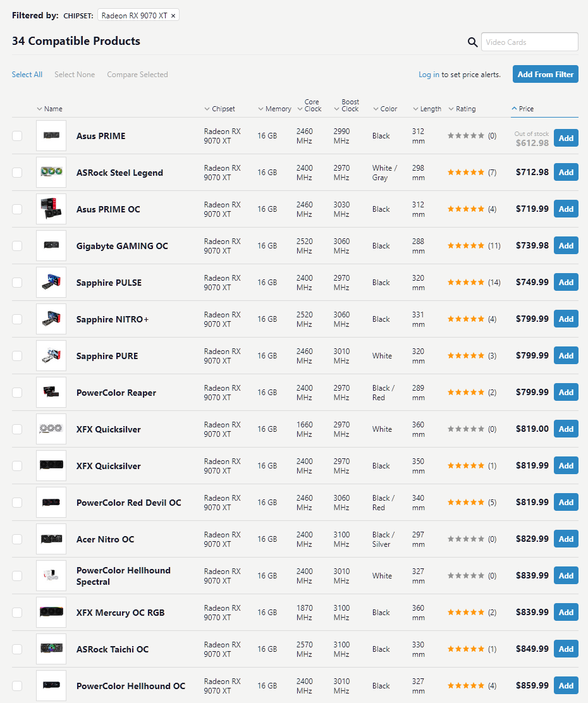
Task: Click Gigabyte GAMING OC star rating
Action: coord(466,246)
